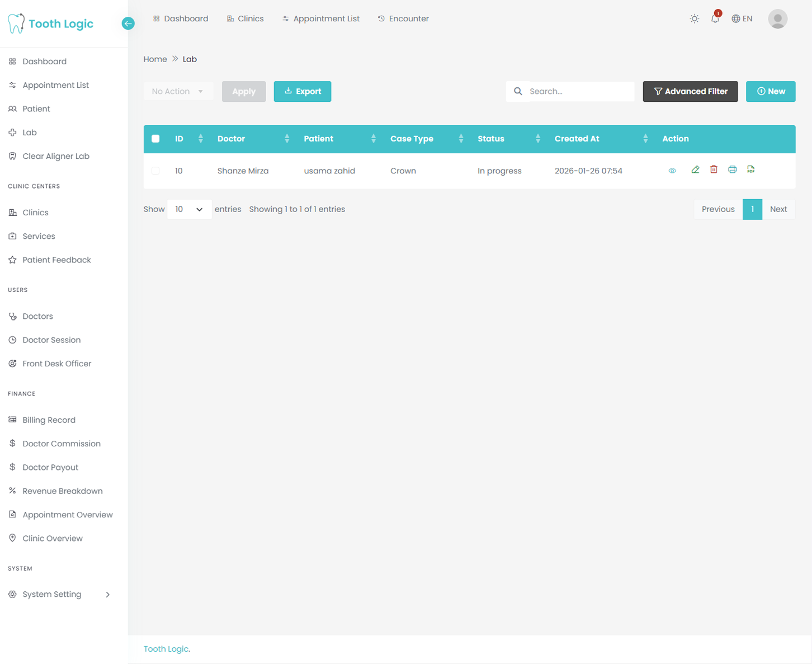Click the Search input field
This screenshot has width=812, height=664.
pos(579,91)
